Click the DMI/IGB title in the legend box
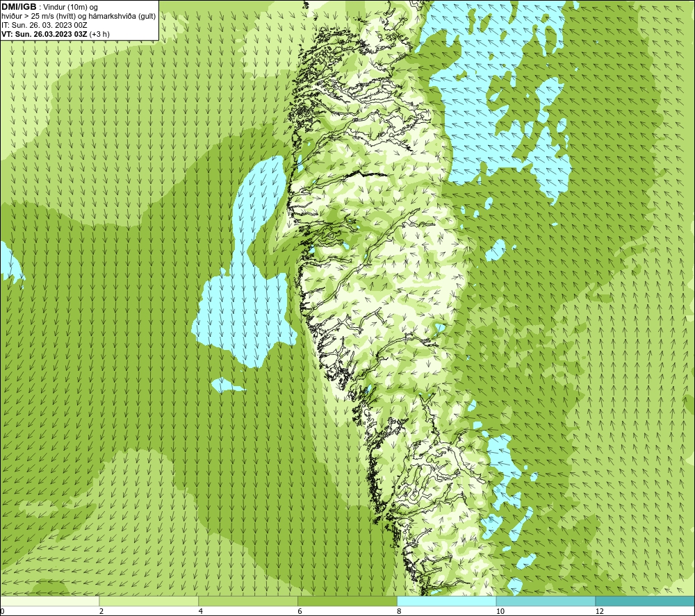This screenshot has width=695, height=616. click(x=19, y=7)
